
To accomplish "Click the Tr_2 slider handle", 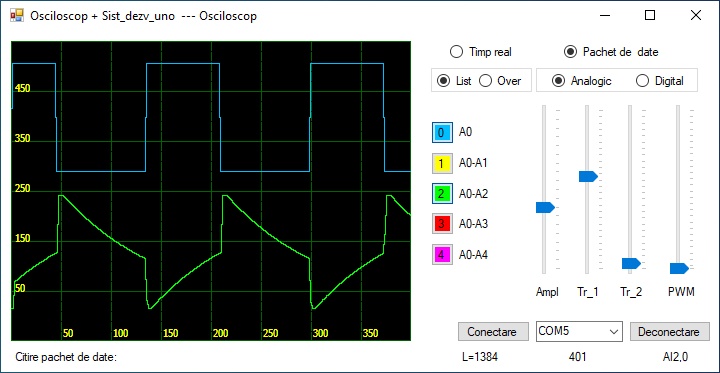I will click(x=631, y=263).
